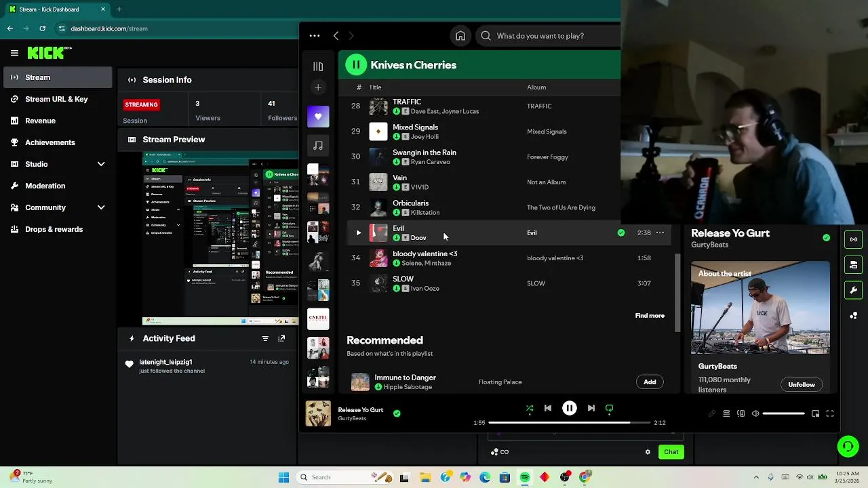The image size is (868, 488).
Task: Toggle repeat mode
Action: point(610,409)
